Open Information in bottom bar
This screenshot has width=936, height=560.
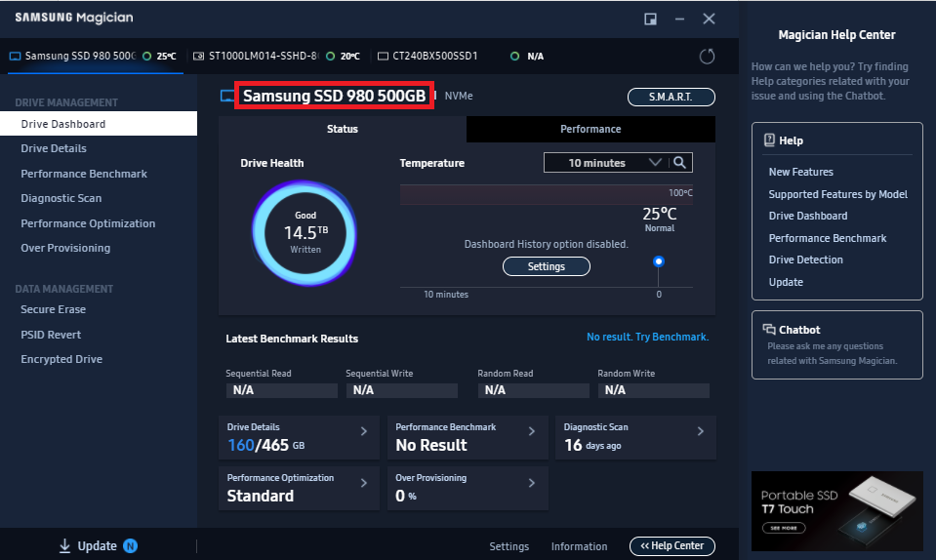point(579,546)
